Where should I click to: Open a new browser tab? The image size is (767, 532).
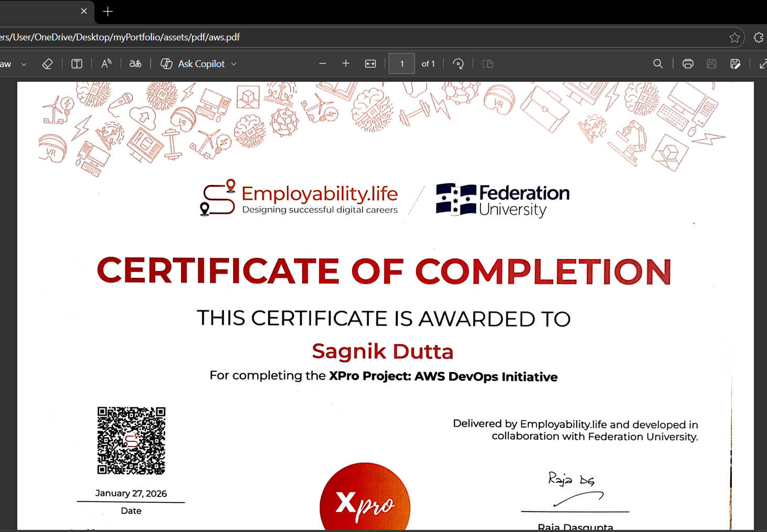pos(108,12)
